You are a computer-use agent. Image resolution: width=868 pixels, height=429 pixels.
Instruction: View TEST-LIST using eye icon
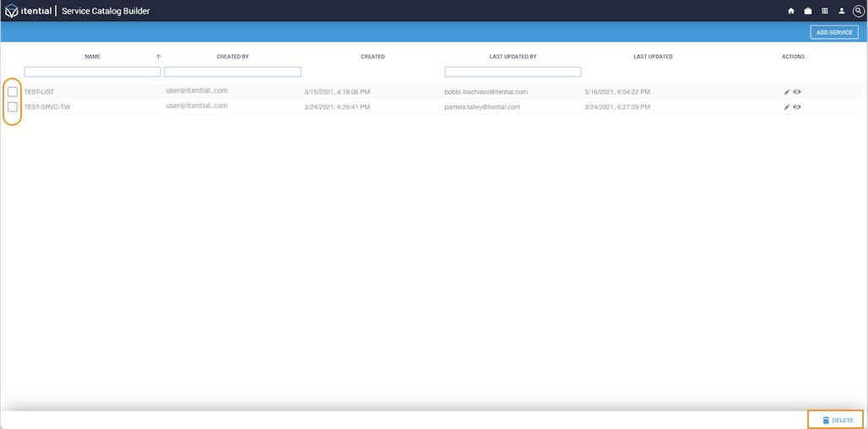click(797, 92)
